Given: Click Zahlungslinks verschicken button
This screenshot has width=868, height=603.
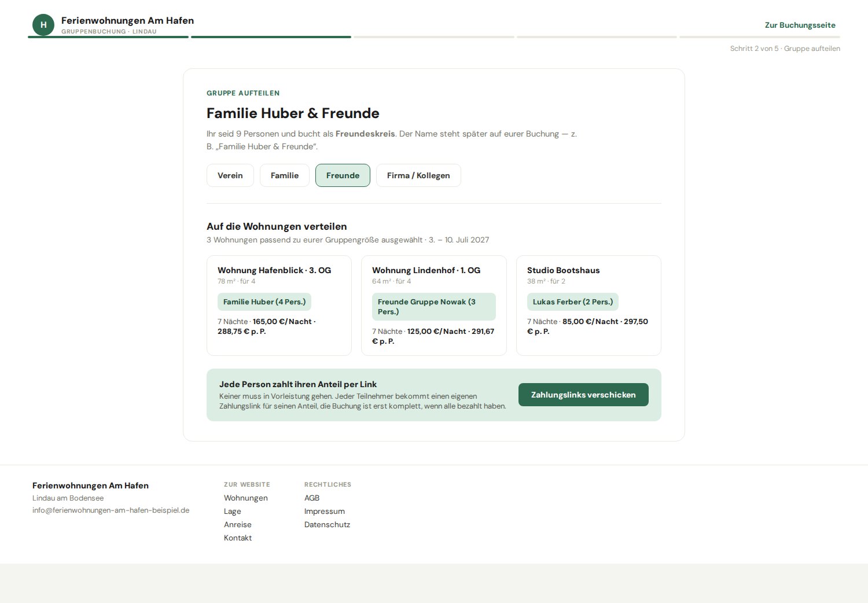Looking at the screenshot, I should 583,395.
